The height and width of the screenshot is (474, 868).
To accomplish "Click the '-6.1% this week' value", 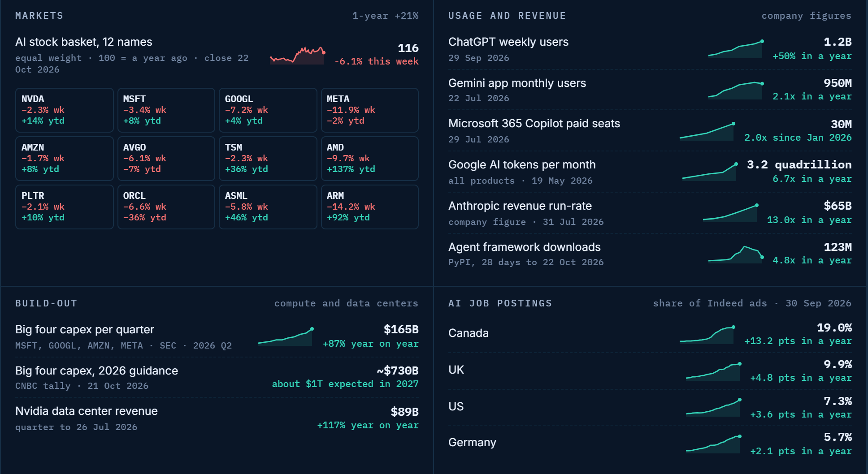I will [377, 61].
